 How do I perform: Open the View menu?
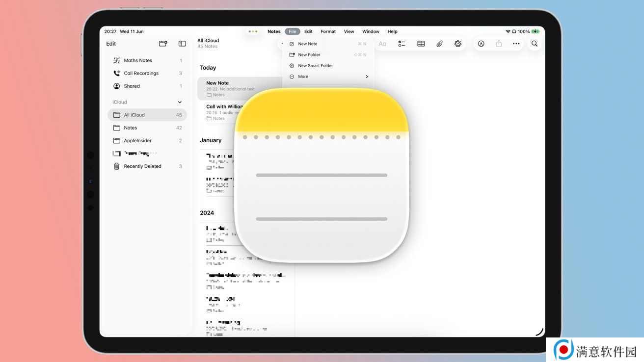coord(349,31)
